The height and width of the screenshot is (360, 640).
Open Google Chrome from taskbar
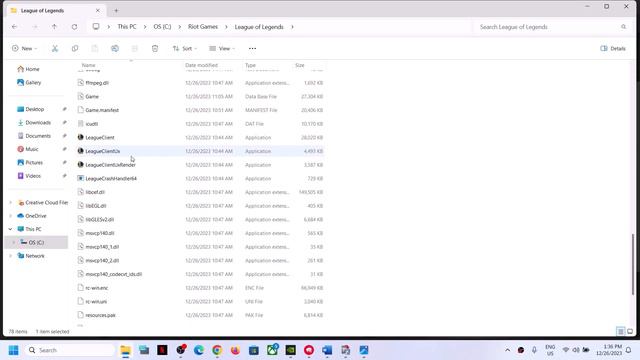(217, 350)
